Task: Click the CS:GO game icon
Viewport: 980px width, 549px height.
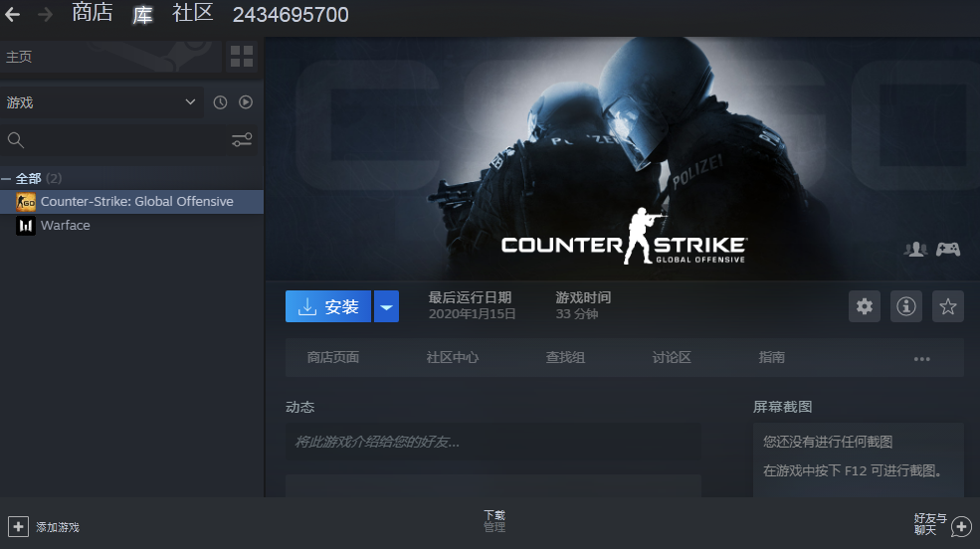Action: point(26,202)
